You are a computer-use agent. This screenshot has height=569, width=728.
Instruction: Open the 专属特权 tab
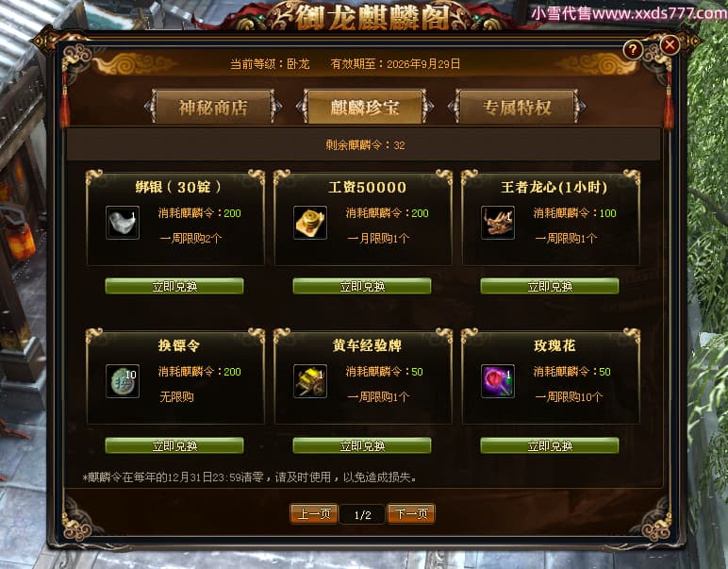pyautogui.click(x=517, y=108)
